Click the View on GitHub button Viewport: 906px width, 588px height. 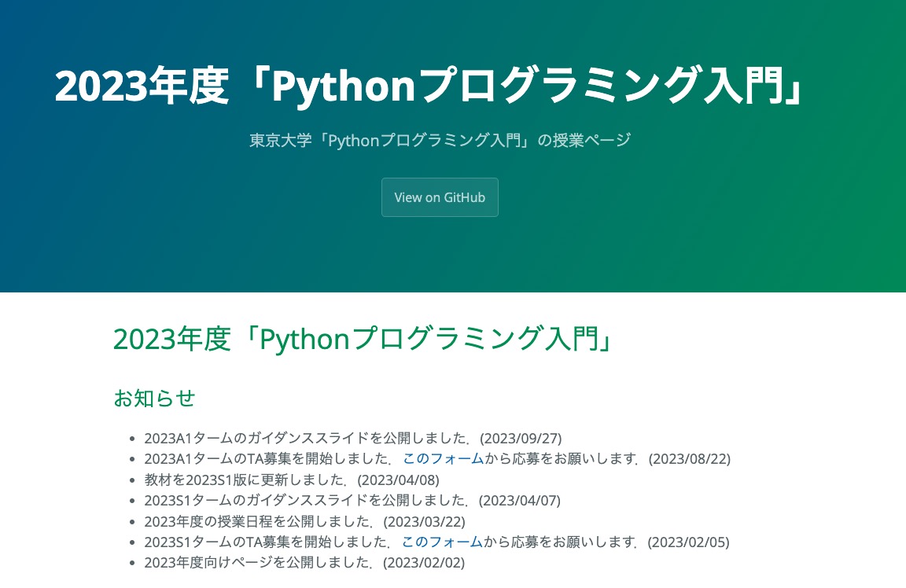(x=440, y=197)
